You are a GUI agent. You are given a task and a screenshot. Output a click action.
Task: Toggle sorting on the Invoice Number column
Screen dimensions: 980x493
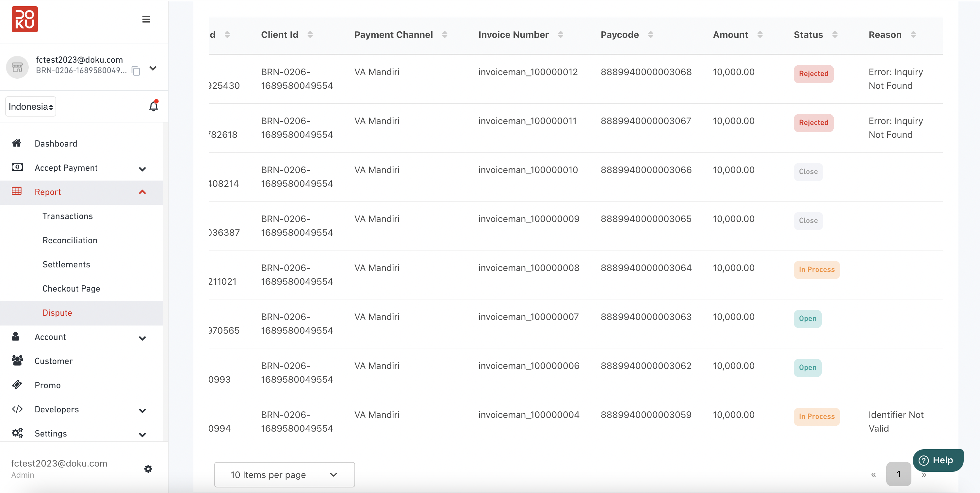(x=561, y=34)
